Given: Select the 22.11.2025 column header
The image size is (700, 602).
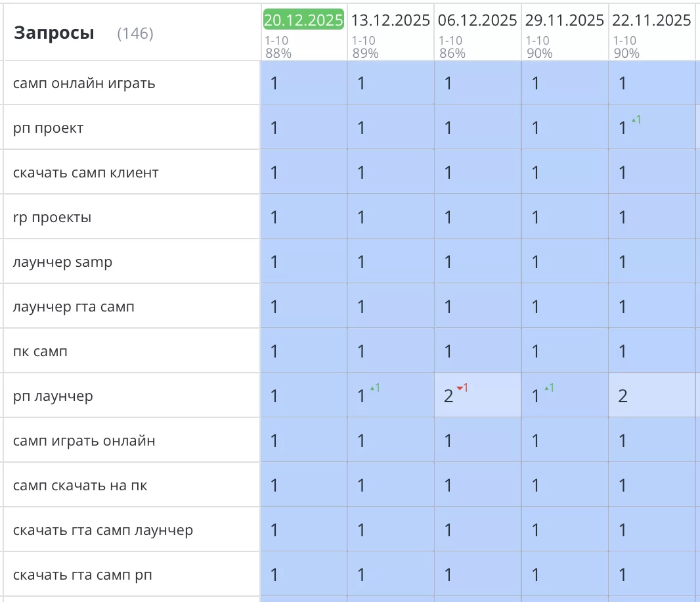Looking at the screenshot, I should (651, 20).
